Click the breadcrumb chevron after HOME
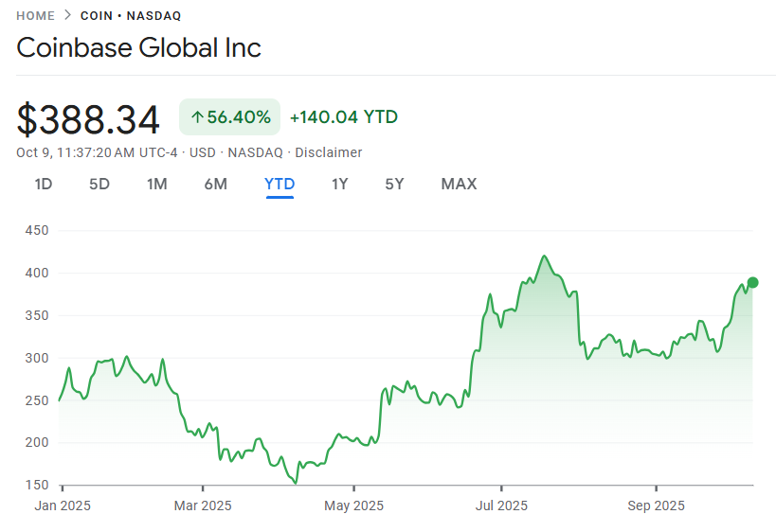 pyautogui.click(x=67, y=16)
